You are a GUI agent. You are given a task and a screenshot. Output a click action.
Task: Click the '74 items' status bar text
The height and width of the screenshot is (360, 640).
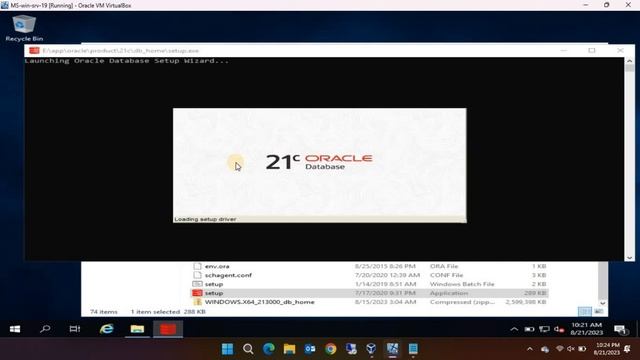(104, 311)
